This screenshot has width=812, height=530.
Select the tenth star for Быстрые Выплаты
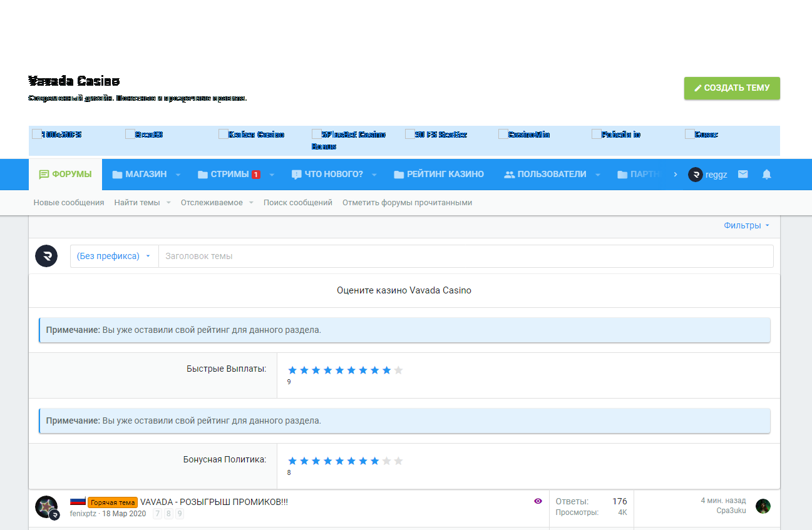click(398, 370)
